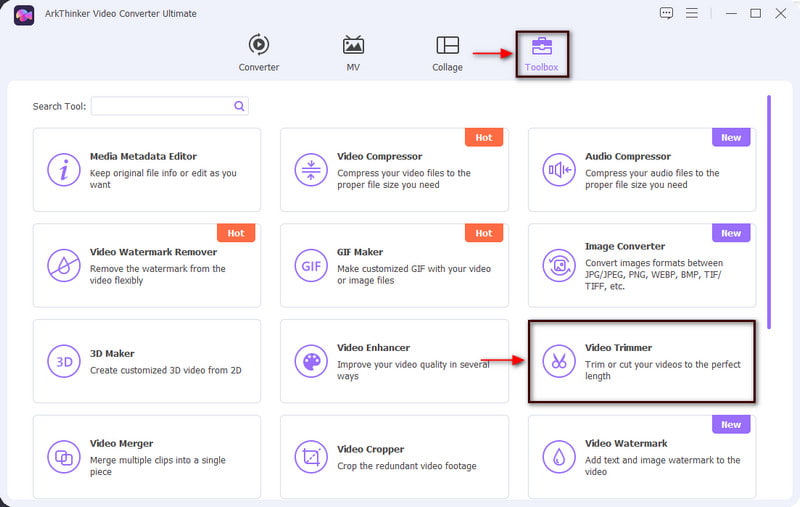Click the Hot badge on Video Compressor
Screen dimensions: 800x507
[x=484, y=137]
